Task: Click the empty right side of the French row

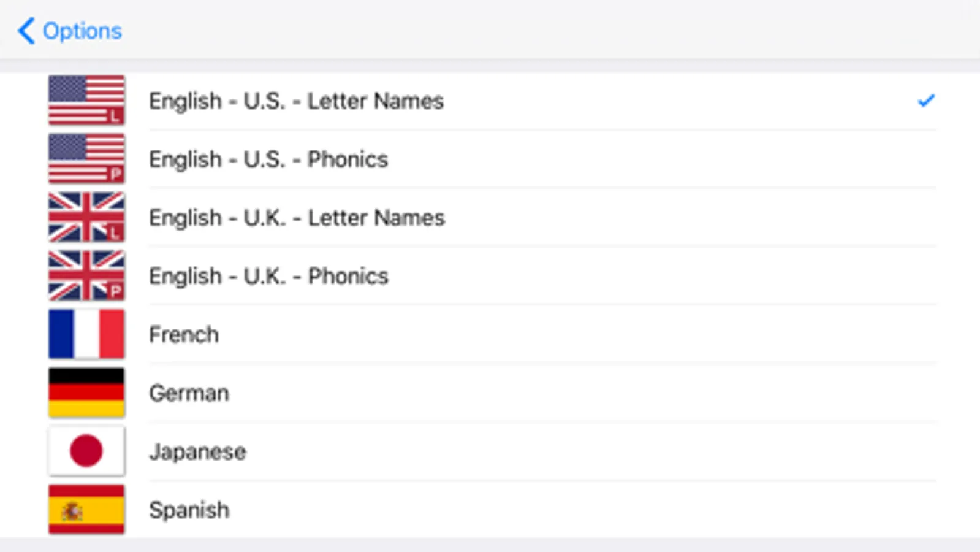Action: coord(674,335)
